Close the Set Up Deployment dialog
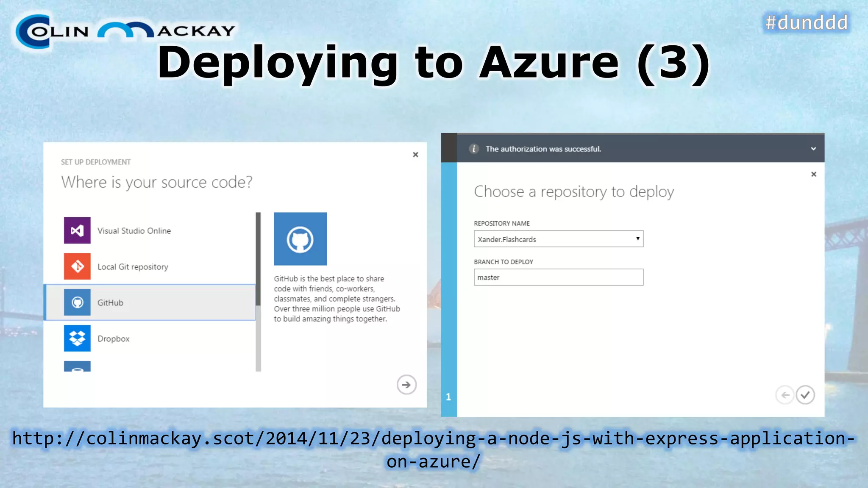The width and height of the screenshot is (868, 488). [x=416, y=155]
